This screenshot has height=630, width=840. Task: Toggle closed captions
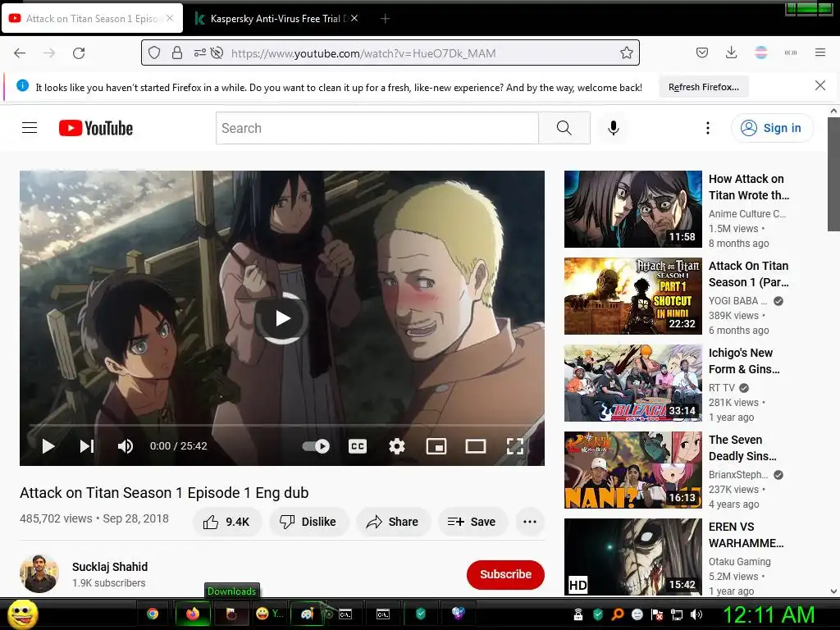click(x=358, y=446)
